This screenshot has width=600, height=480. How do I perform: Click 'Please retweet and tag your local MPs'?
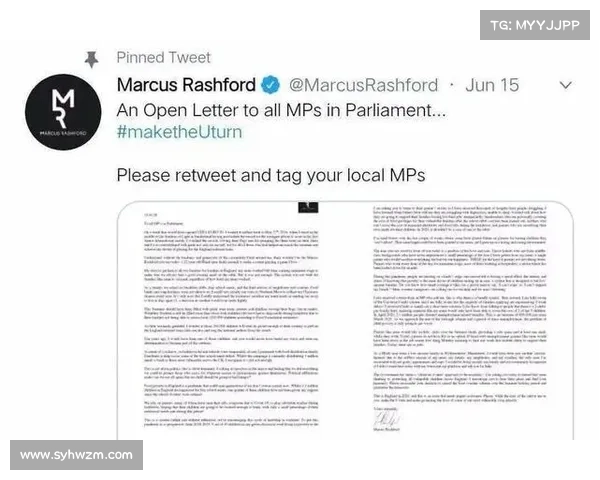tap(271, 176)
